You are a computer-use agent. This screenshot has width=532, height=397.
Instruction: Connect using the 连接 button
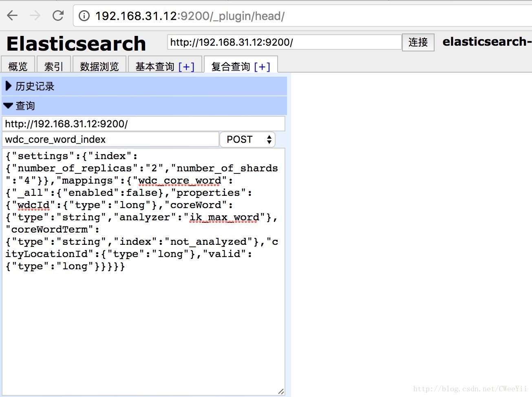point(418,42)
